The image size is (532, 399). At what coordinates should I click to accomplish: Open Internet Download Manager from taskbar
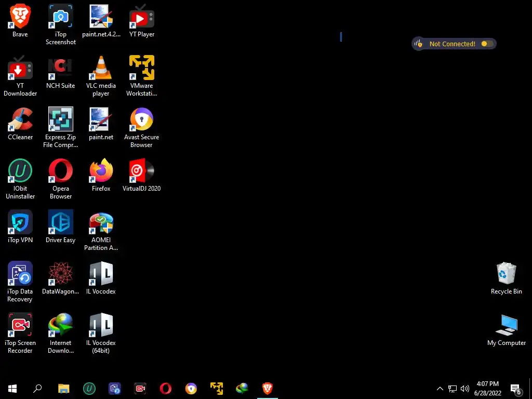(x=242, y=389)
